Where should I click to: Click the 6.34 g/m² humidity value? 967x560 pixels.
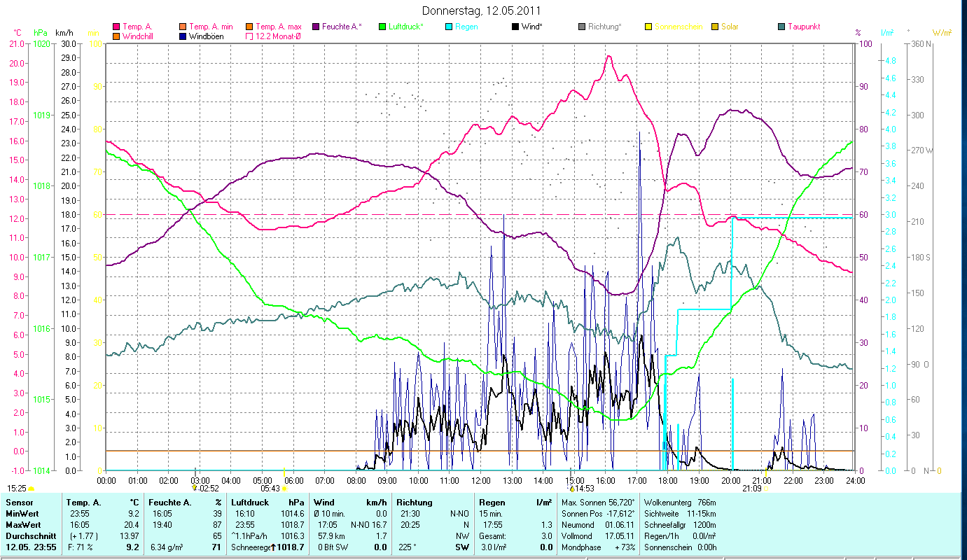click(x=167, y=547)
